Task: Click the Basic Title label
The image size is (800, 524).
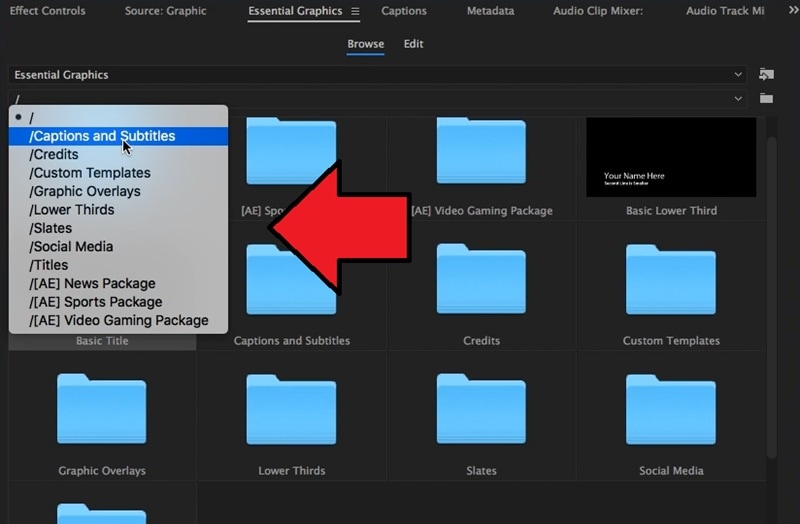Action: point(102,341)
